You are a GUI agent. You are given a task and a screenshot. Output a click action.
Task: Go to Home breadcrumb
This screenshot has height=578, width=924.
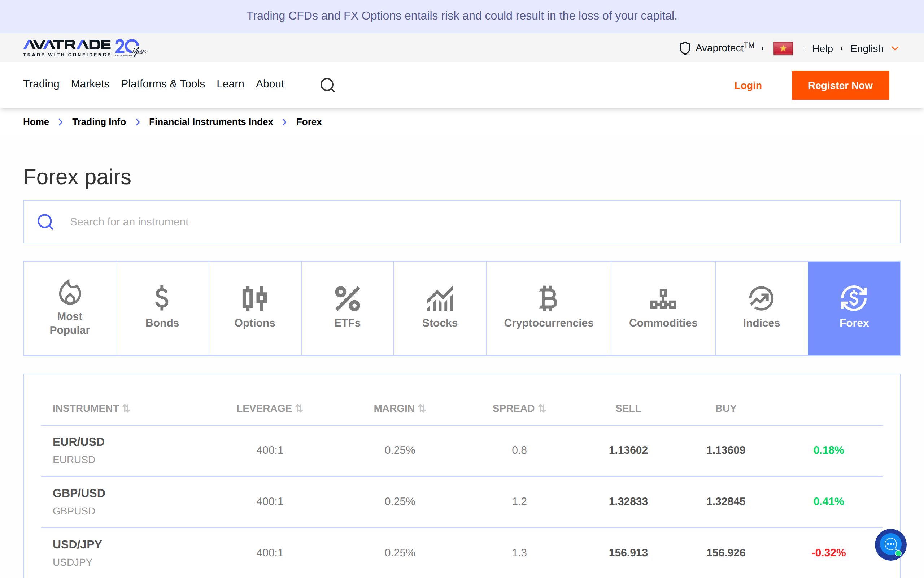coord(36,122)
